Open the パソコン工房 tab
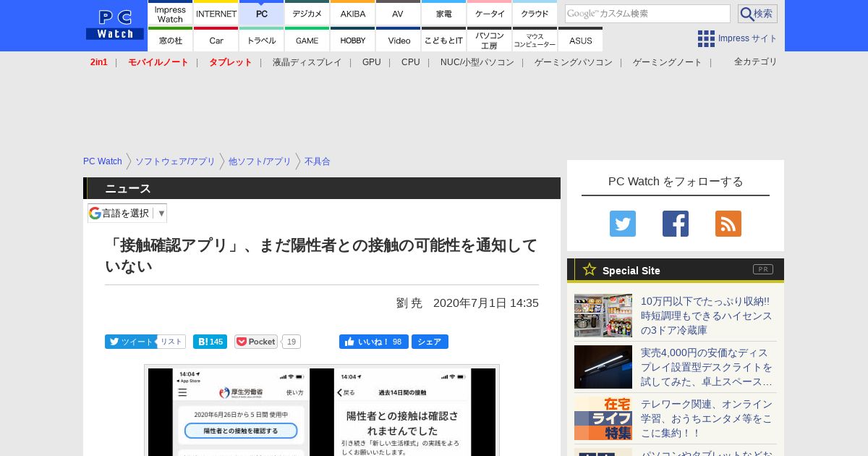The width and height of the screenshot is (868, 456). point(490,40)
